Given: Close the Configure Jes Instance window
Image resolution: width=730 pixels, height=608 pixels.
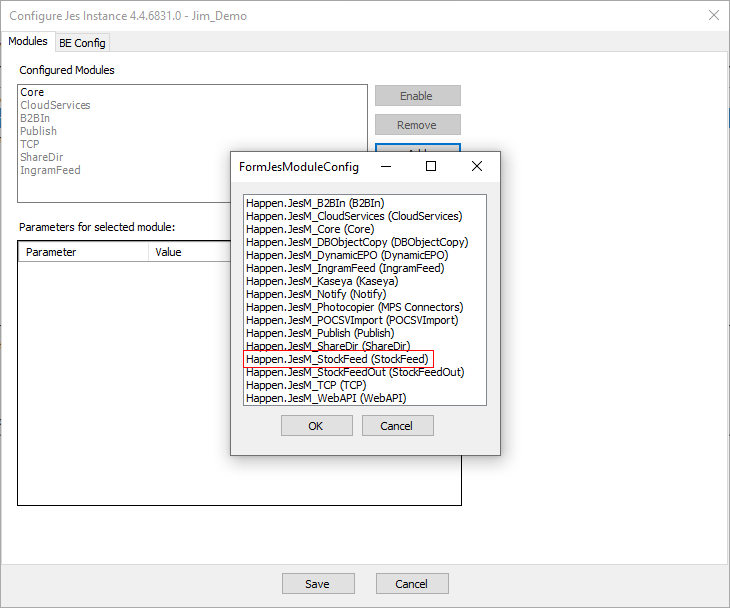Looking at the screenshot, I should click(x=713, y=16).
